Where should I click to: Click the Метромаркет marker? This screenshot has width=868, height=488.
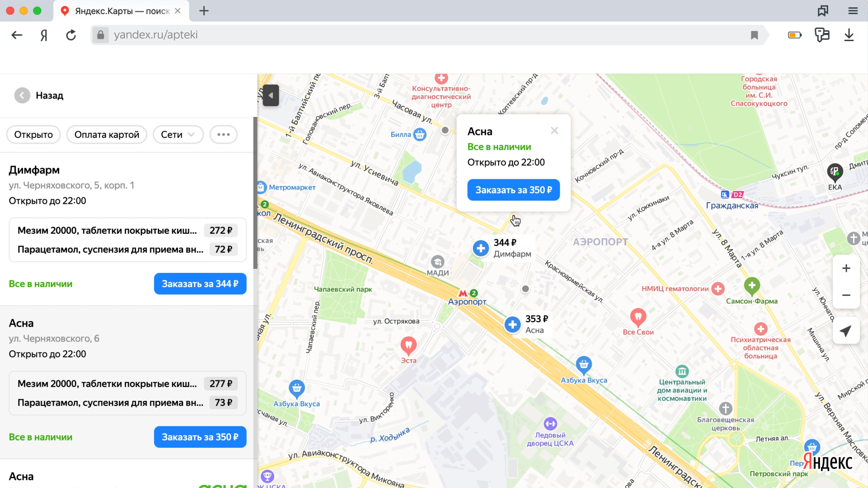(261, 187)
